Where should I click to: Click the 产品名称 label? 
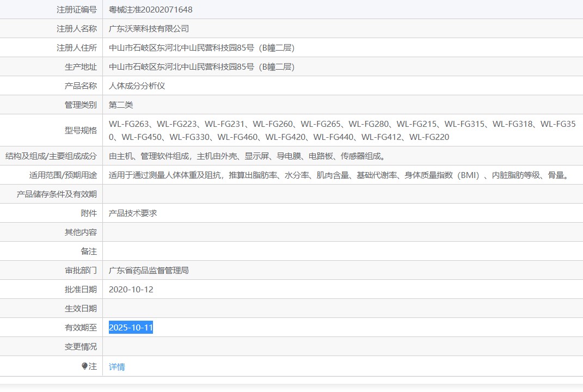pos(81,86)
